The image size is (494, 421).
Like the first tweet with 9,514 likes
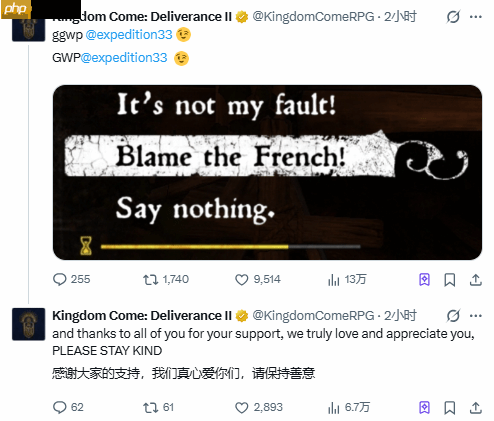pyautogui.click(x=258, y=279)
